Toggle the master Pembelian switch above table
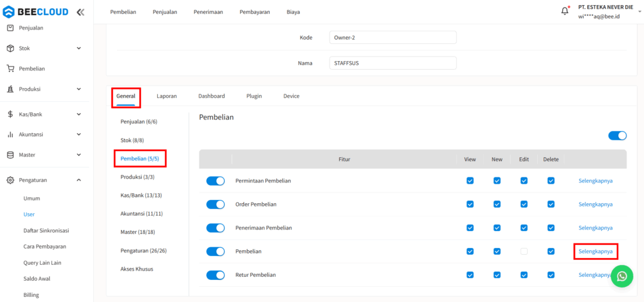Viewport: 644px width, 302px height. 617,136
